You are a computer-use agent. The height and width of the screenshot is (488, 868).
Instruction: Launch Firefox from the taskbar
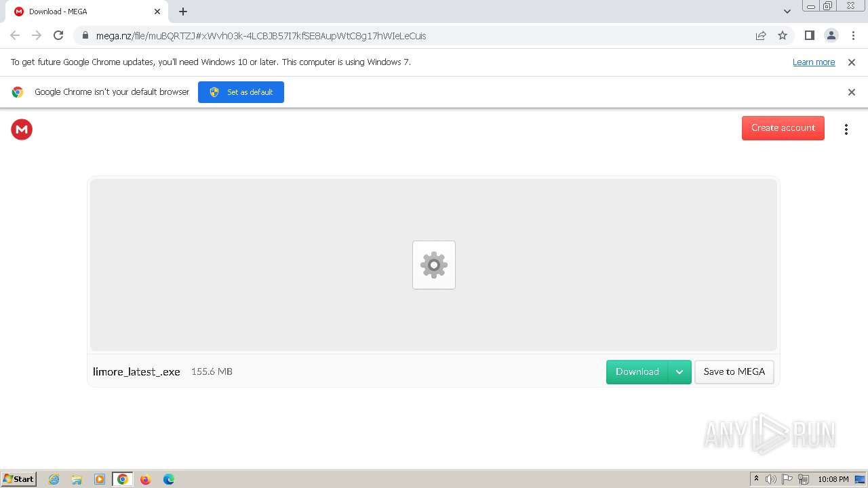point(145,479)
